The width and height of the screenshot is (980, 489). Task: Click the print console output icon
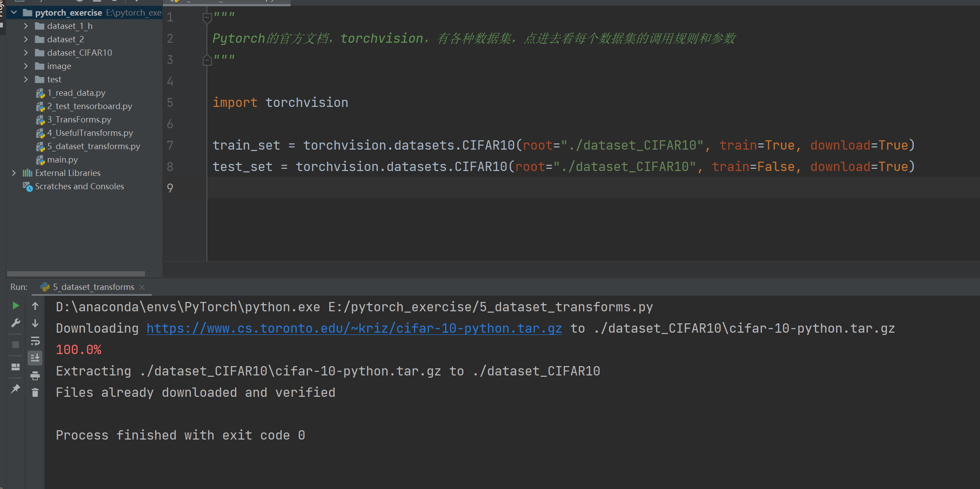click(x=35, y=375)
